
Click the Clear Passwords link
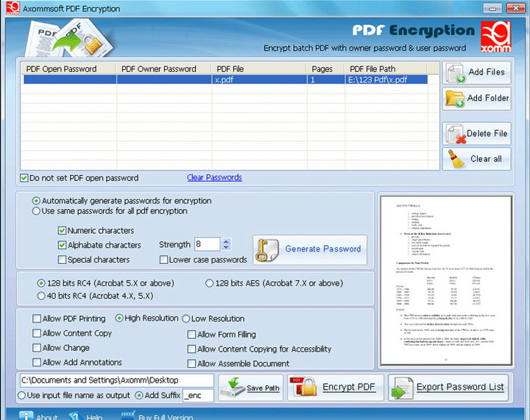[x=214, y=177]
